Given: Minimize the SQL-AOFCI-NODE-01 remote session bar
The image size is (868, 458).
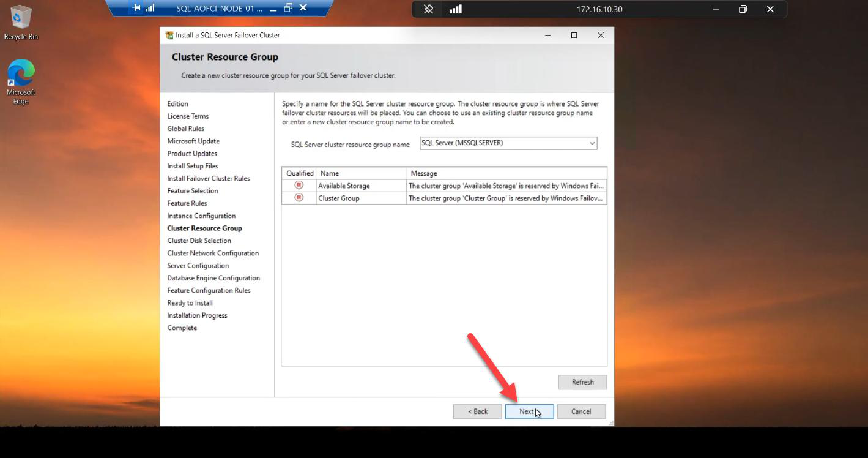Looking at the screenshot, I should pos(273,9).
